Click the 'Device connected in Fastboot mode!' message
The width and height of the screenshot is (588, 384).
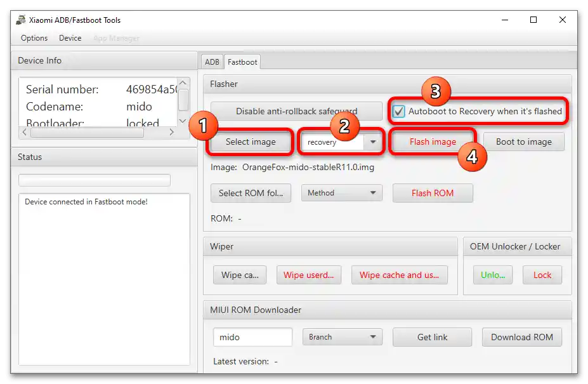(86, 202)
